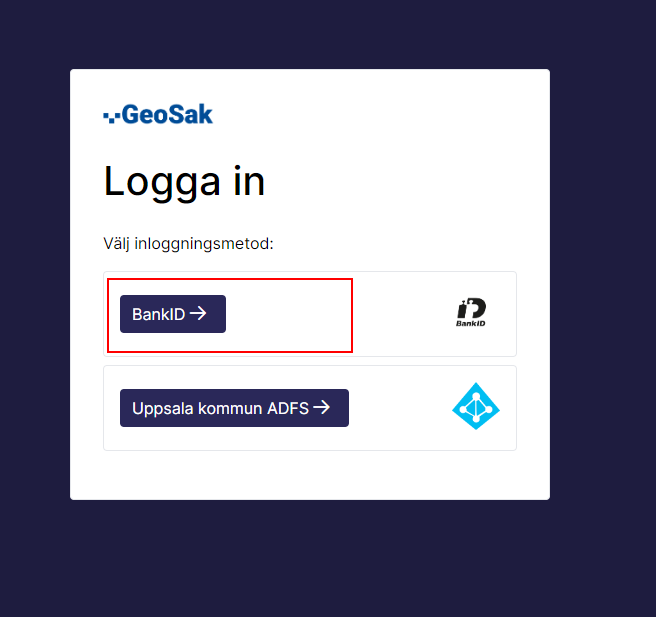The image size is (656, 617).
Task: Click the BankID logo on the right
Action: coord(471,310)
